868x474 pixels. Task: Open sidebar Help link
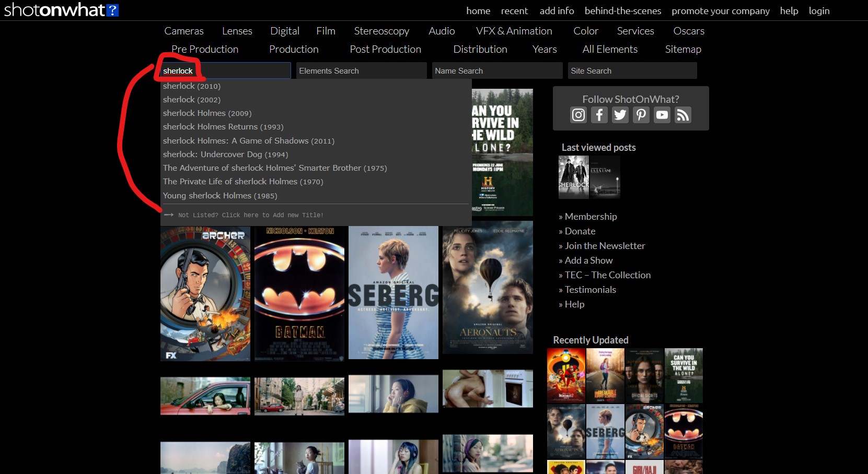(x=574, y=304)
